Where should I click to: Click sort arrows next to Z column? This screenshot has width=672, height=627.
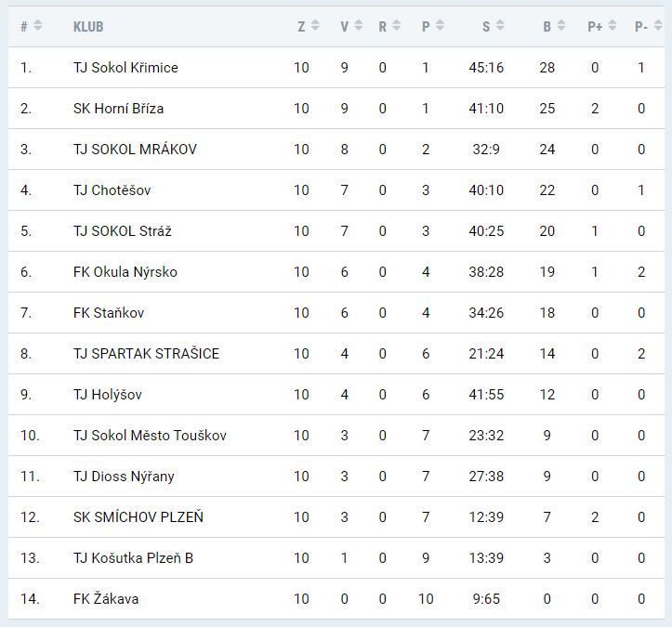[x=315, y=26]
